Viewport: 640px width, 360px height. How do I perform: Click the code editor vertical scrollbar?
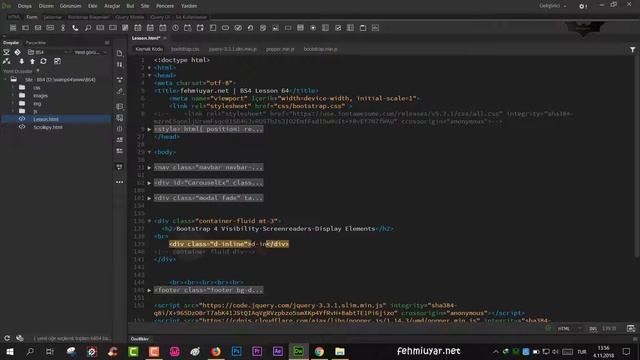click(x=637, y=157)
